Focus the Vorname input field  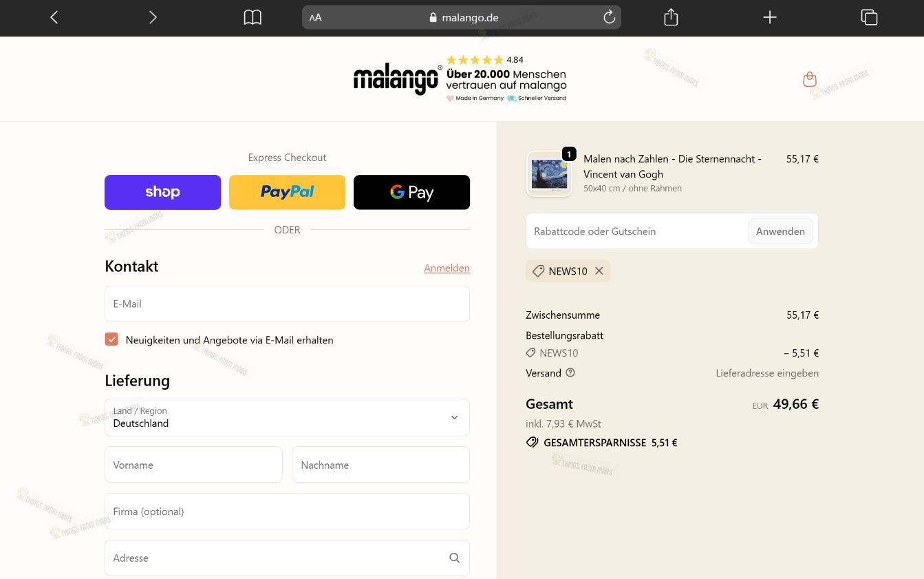point(193,465)
